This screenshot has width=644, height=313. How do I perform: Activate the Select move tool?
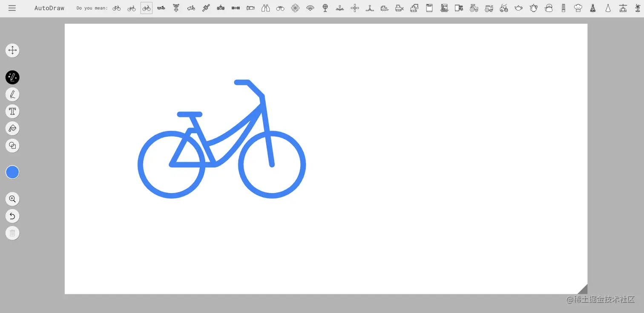12,50
